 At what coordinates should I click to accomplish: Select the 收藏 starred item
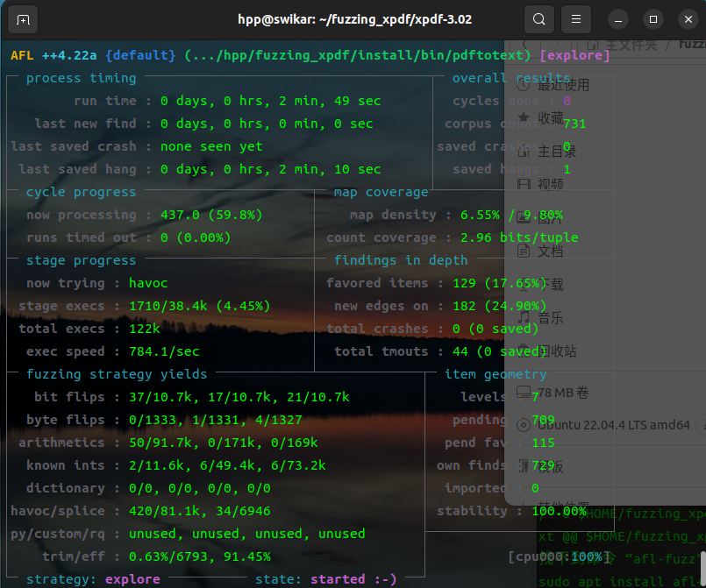click(x=551, y=118)
